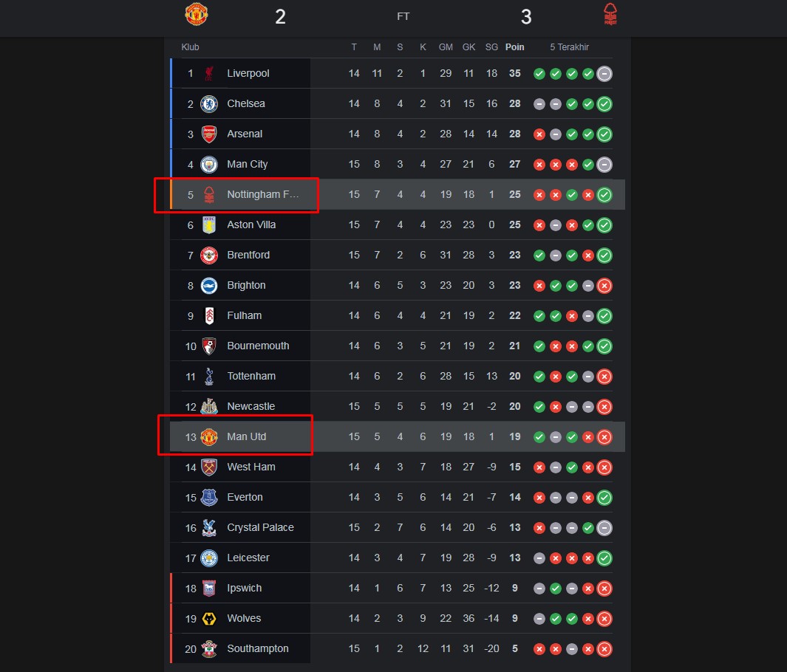Viewport: 787px width, 672px height.
Task: Click the Nottingham Forest crest in the score header
Action: click(610, 14)
